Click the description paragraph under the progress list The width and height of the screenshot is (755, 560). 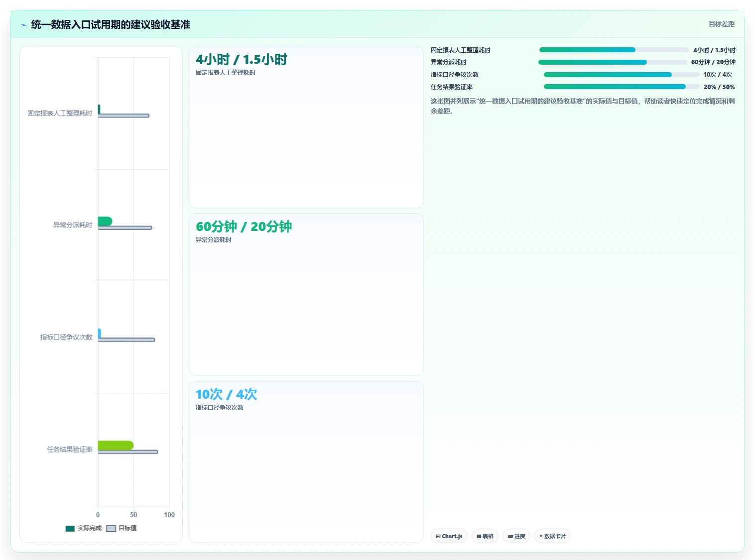point(583,106)
